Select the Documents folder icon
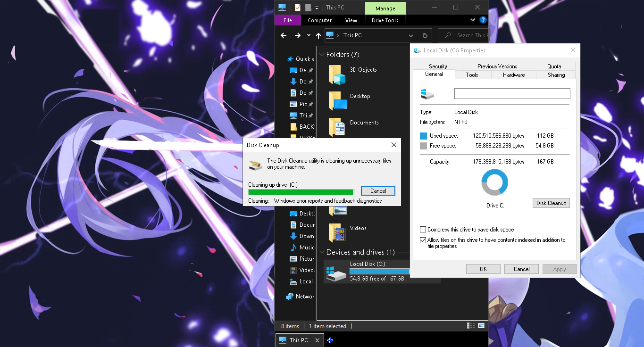 337,127
